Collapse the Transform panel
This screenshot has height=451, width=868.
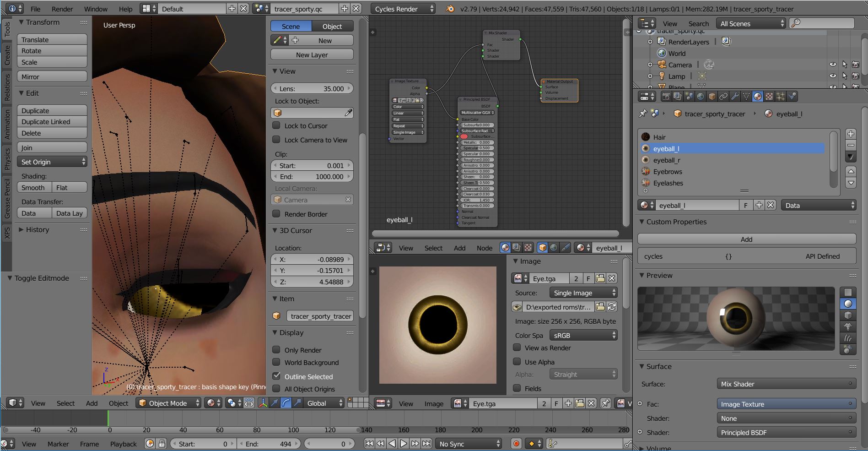tap(21, 22)
